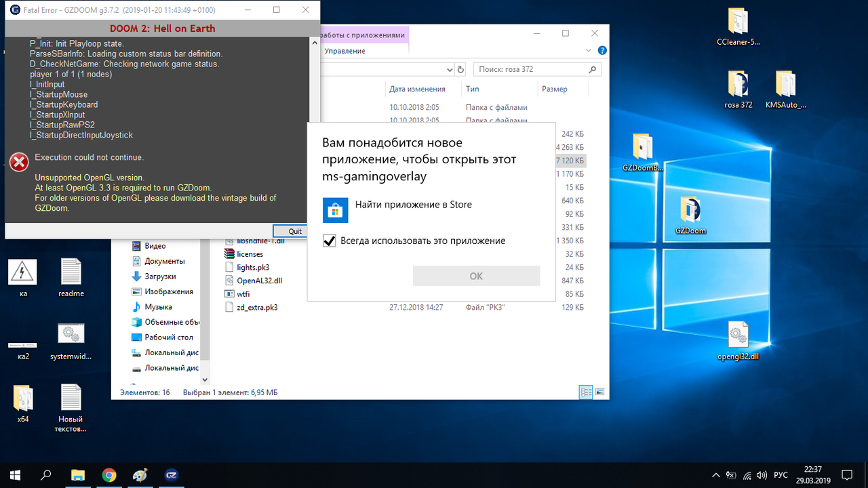This screenshot has height=488, width=868.
Task: Expand the Explorer address bar history dropdown
Action: [x=449, y=70]
